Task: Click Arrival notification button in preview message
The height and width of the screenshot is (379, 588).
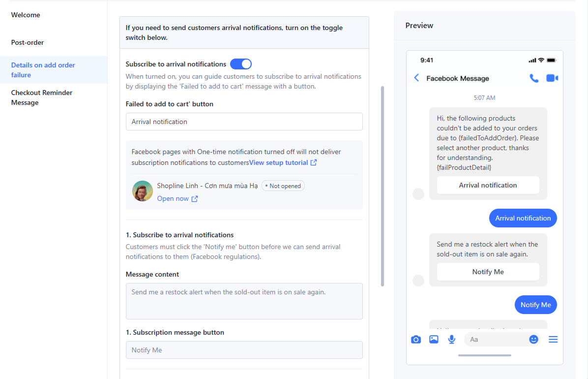Action: click(x=488, y=185)
